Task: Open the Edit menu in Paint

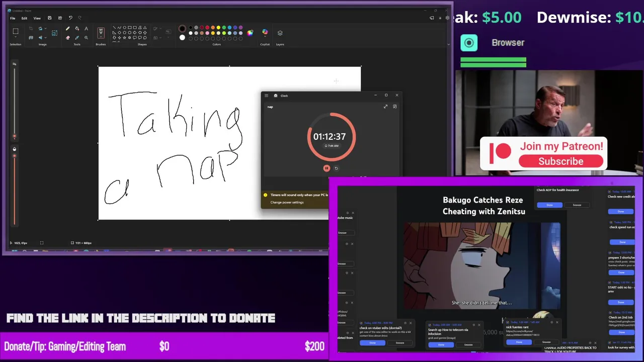Action: coord(24,18)
